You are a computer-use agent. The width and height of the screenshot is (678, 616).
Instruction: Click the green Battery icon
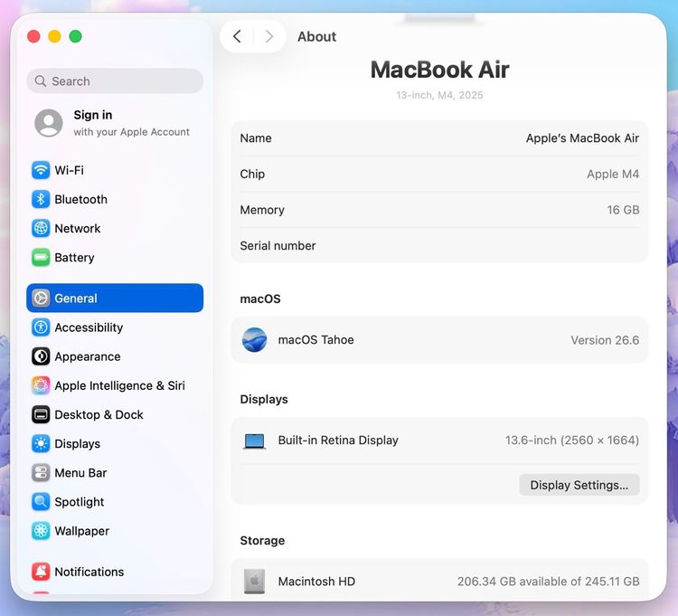(41, 258)
